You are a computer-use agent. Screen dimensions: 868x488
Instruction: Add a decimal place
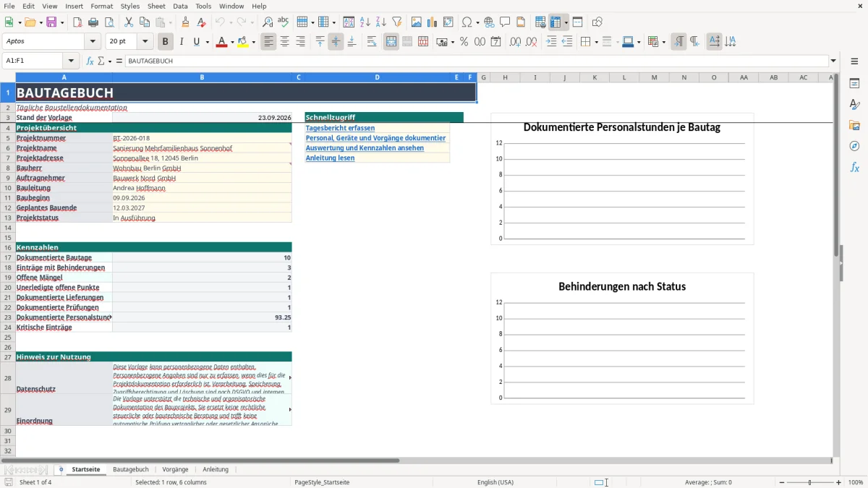(516, 42)
